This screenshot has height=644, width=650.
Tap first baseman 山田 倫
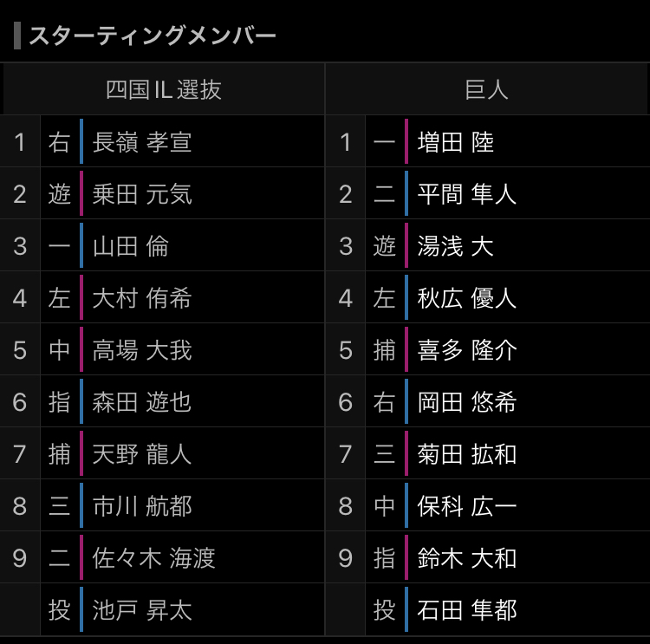(x=130, y=246)
